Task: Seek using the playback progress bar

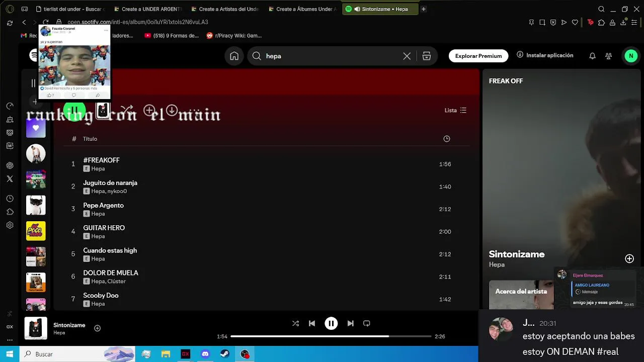Action: (331, 336)
